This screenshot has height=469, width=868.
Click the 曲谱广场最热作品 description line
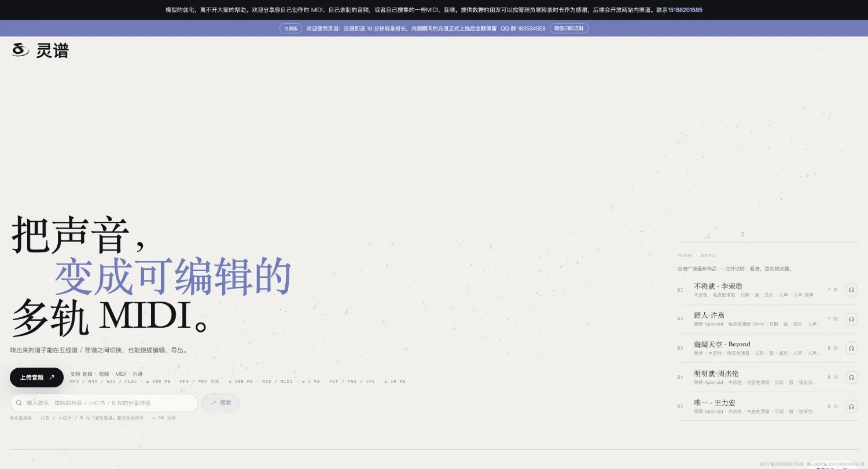pyautogui.click(x=734, y=269)
